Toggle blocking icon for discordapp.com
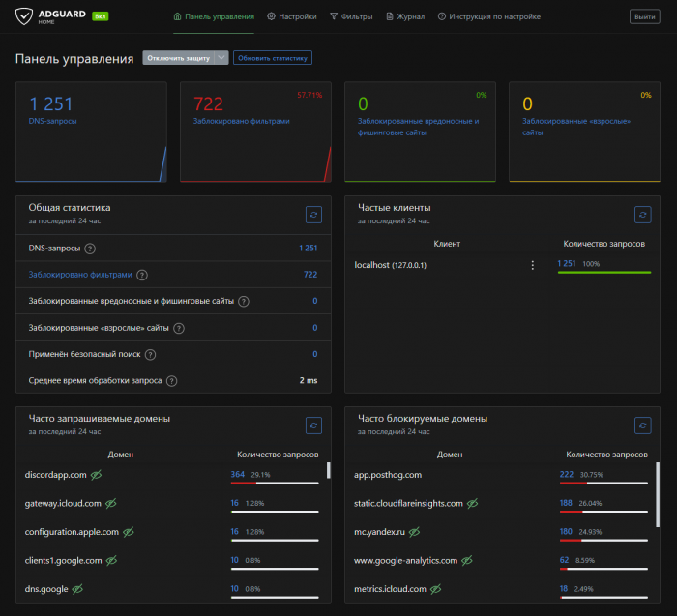The width and height of the screenshot is (677, 616). pos(96,475)
